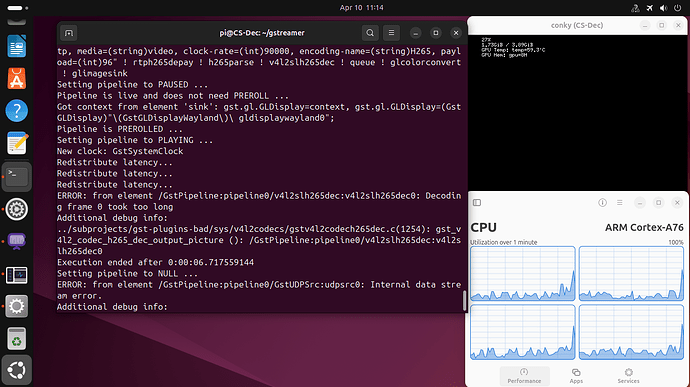Viewport: 690px width, 387px height.
Task: Open the system menu via the power icon
Action: point(677,8)
